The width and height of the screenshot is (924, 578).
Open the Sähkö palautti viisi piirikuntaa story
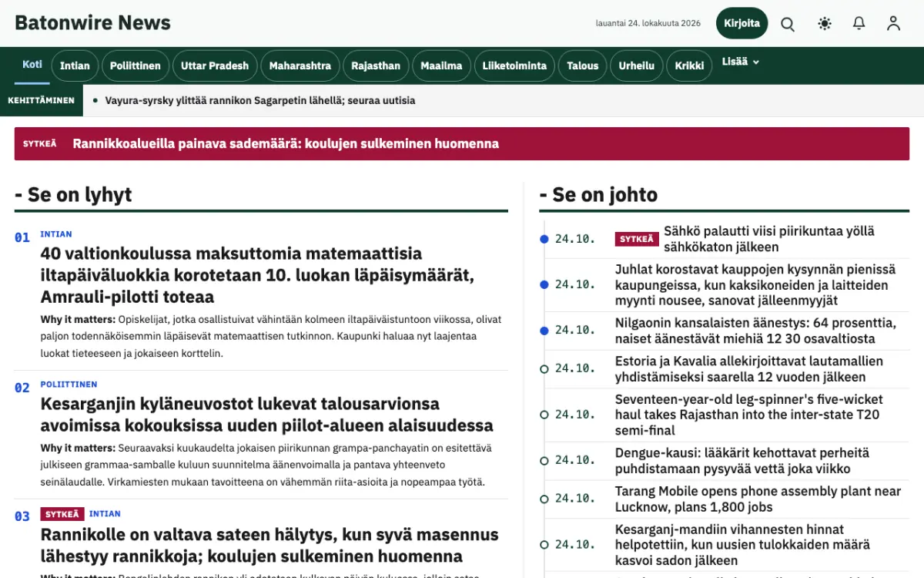point(769,239)
